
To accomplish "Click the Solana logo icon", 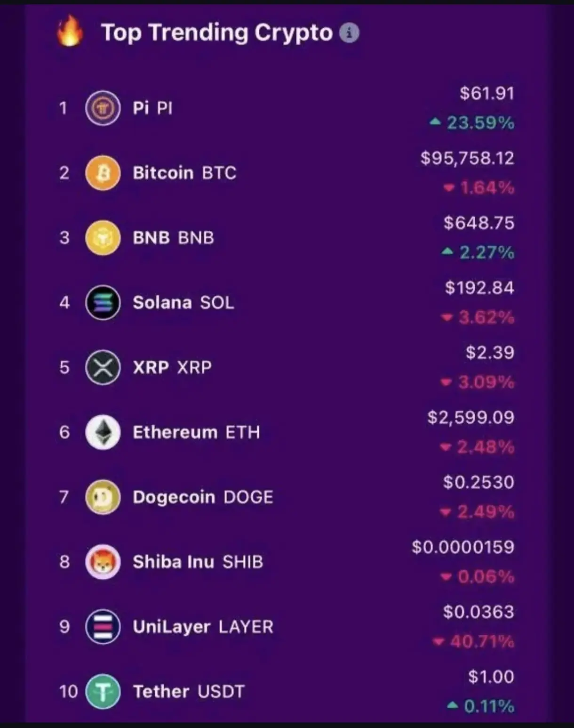I will (103, 302).
